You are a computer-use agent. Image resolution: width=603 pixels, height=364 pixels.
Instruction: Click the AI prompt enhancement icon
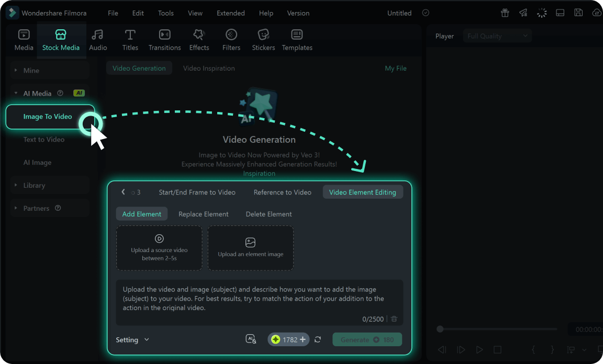pos(251,339)
